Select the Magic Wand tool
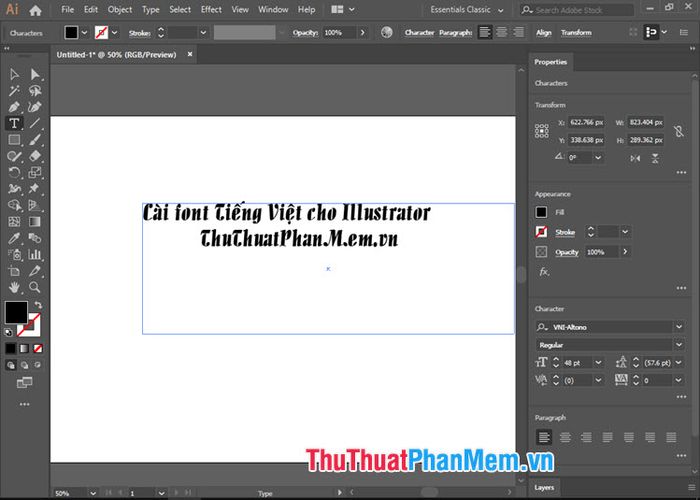The height and width of the screenshot is (500, 700). (14, 91)
